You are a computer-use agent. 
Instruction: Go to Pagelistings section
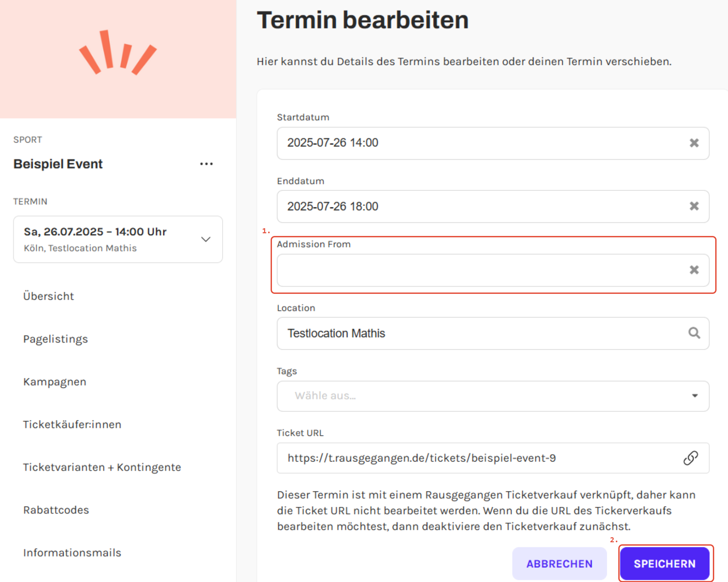(x=56, y=339)
